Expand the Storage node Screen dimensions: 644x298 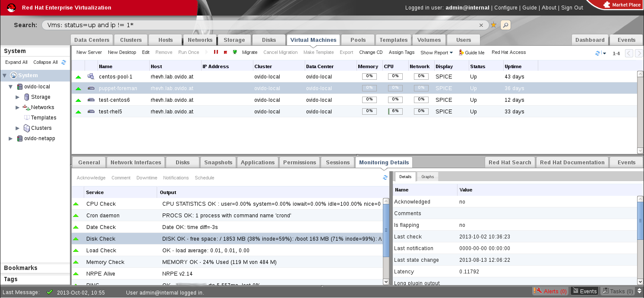click(18, 97)
